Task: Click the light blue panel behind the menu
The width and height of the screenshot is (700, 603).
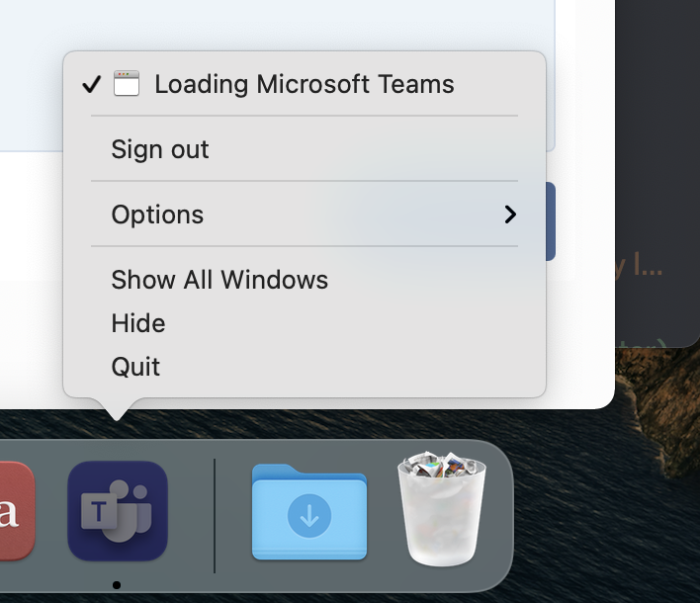Action: pos(277,25)
